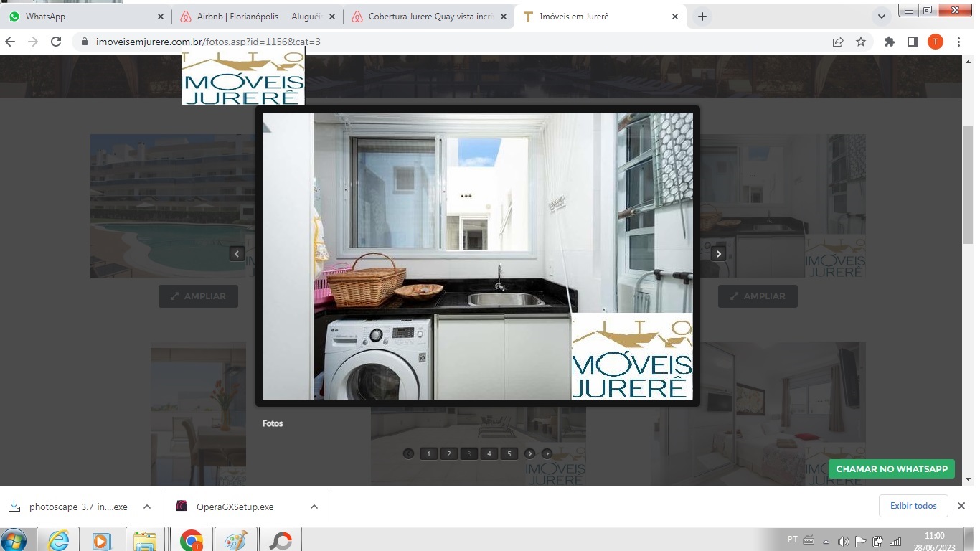Expand photoscape download options chevron
The image size is (980, 551).
point(147,507)
